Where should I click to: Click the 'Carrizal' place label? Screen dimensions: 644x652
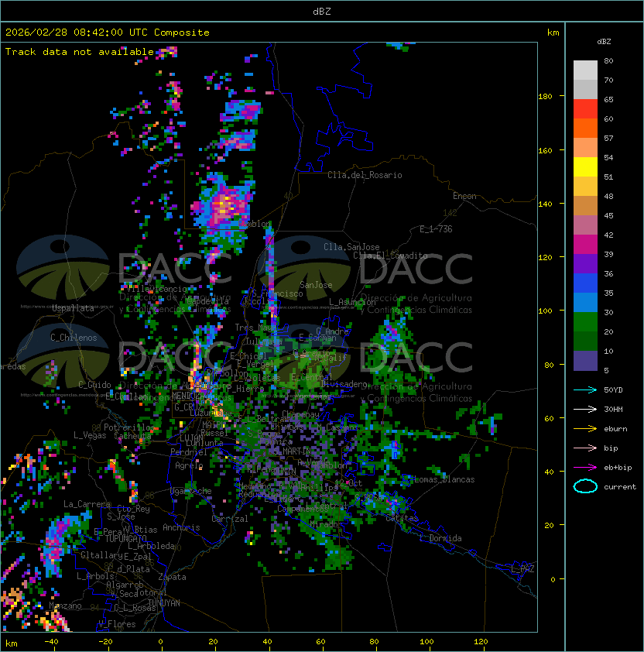coord(230,519)
